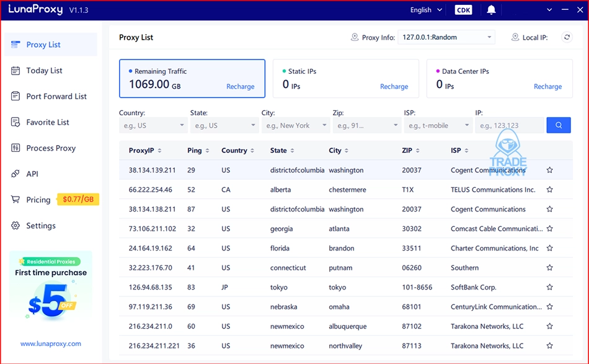Image resolution: width=589 pixels, height=364 pixels.
Task: Star the 216.234.211.0 albuquerque proxy
Action: pyautogui.click(x=549, y=326)
